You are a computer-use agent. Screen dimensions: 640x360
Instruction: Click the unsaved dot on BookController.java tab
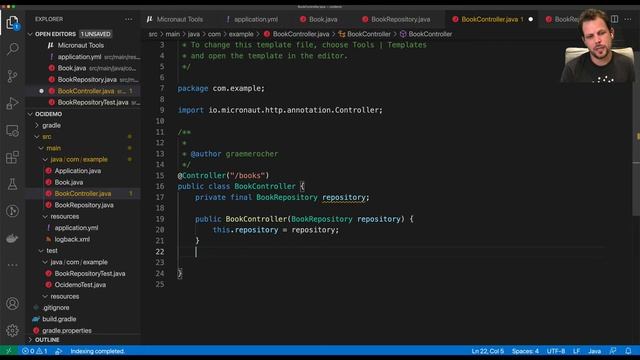[531, 19]
